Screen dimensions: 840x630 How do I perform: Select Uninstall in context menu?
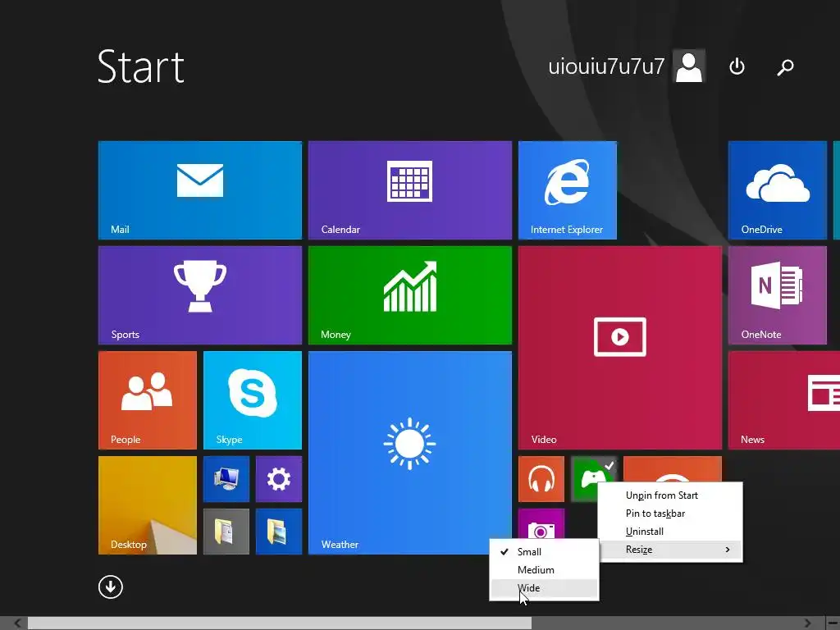click(670, 532)
